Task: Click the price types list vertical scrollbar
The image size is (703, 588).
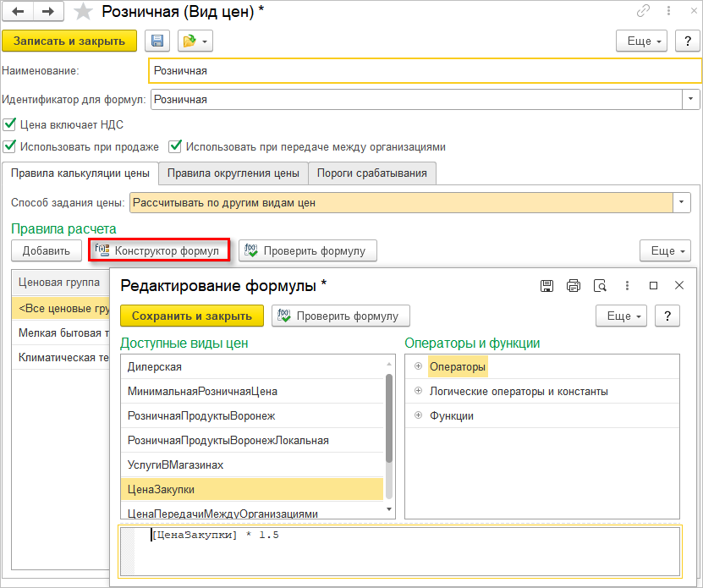Action: click(x=388, y=436)
